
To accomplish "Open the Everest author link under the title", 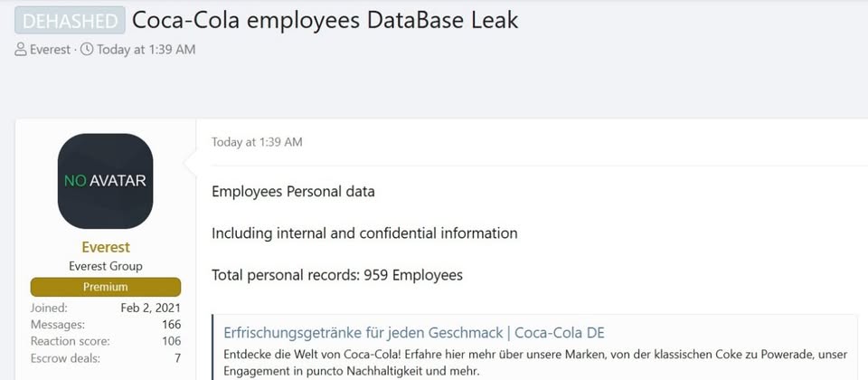I will [50, 49].
